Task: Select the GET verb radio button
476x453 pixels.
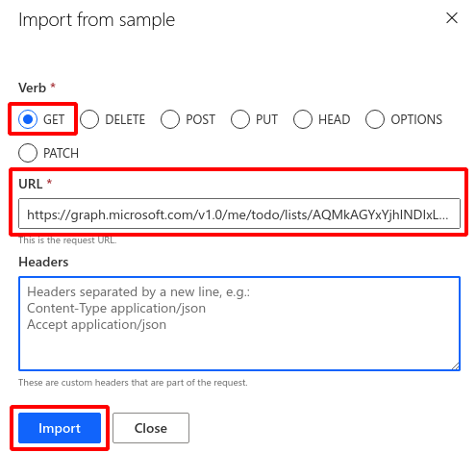Action: click(28, 119)
